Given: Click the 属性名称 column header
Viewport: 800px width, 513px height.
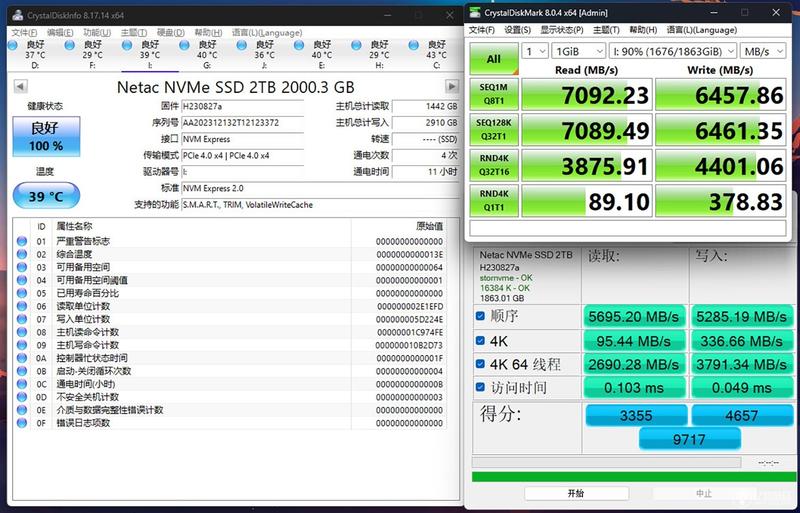Looking at the screenshot, I should [74, 226].
